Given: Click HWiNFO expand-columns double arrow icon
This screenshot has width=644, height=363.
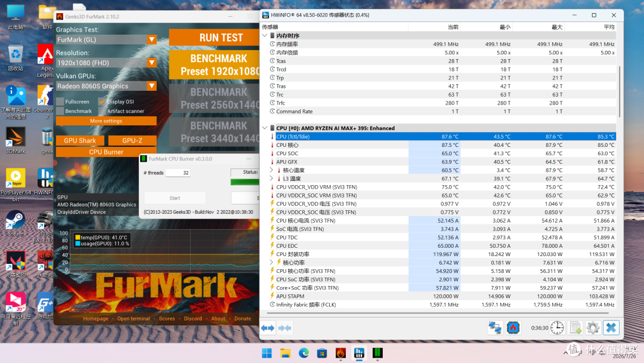Looking at the screenshot, I should click(268, 328).
